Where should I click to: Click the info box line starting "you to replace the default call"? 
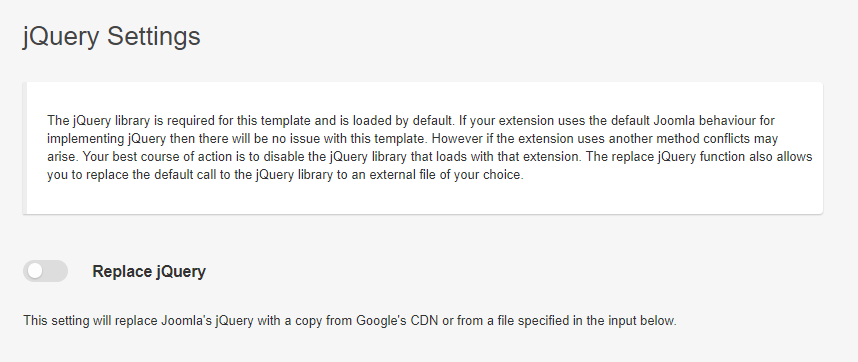point(285,176)
